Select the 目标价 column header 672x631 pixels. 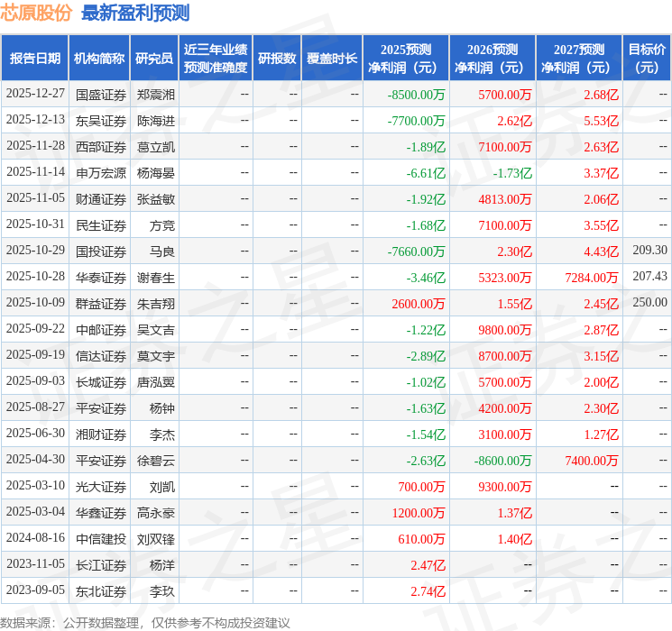pos(647,59)
